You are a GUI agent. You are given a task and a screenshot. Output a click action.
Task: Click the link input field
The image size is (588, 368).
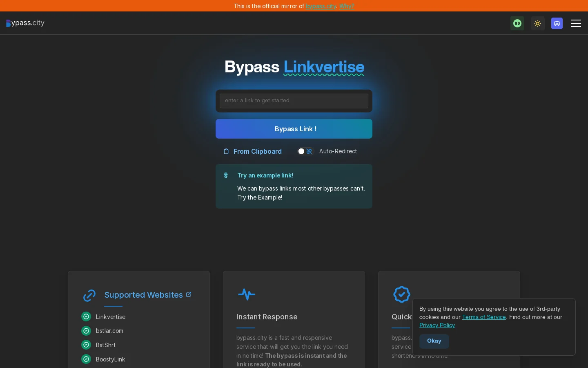click(x=294, y=101)
